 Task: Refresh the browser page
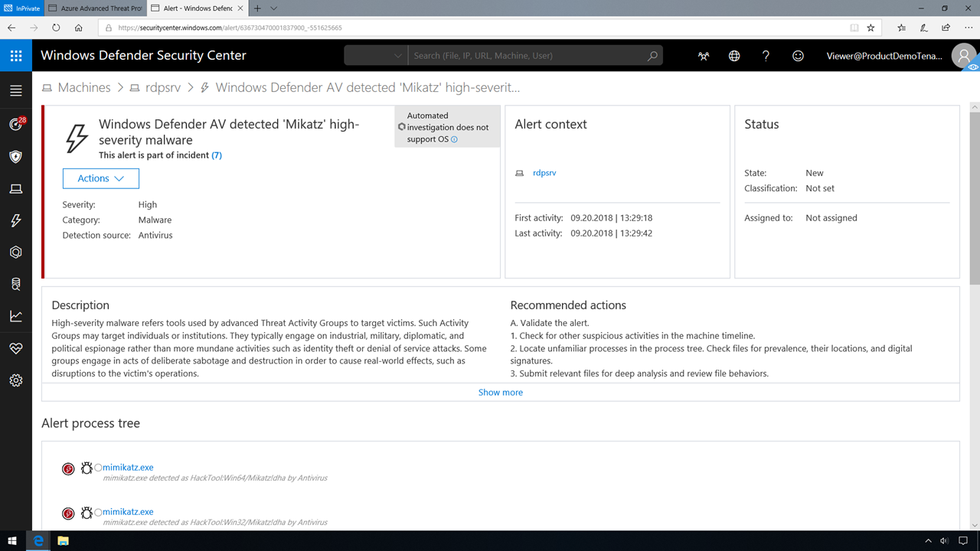pyautogui.click(x=56, y=28)
